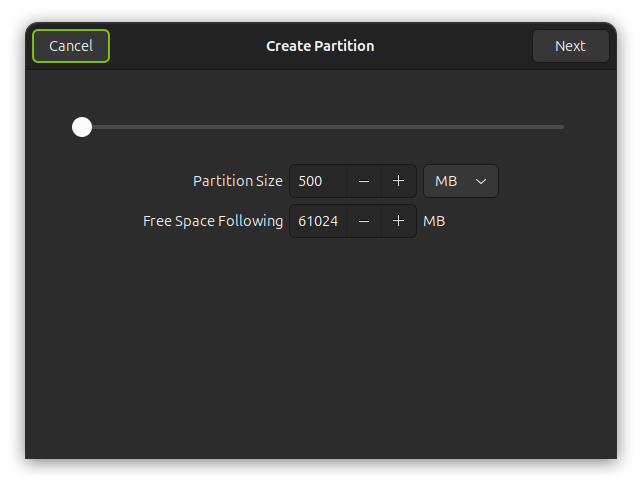Increase Partition Size with the plus button
The image size is (642, 487).
point(398,181)
